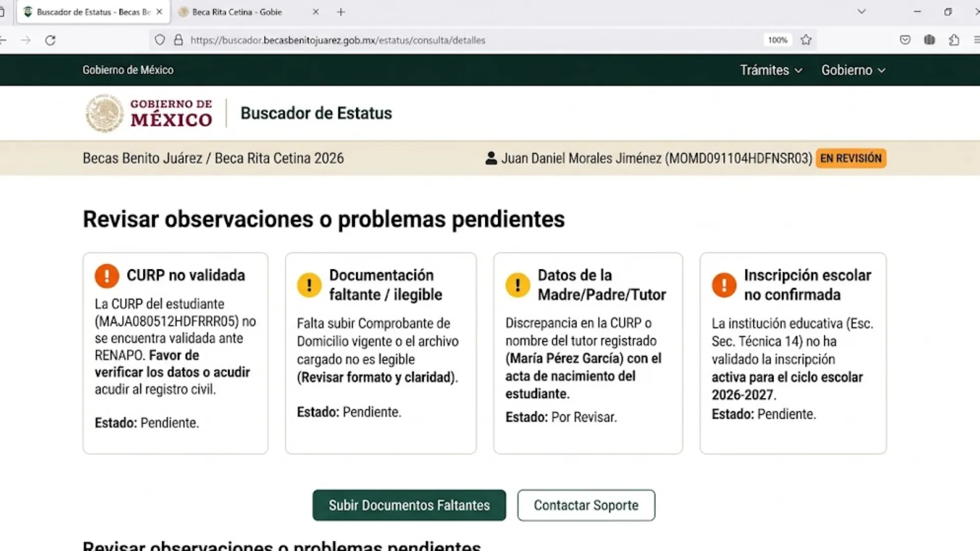Click the browser back arrow
The image size is (980, 551).
(3, 40)
